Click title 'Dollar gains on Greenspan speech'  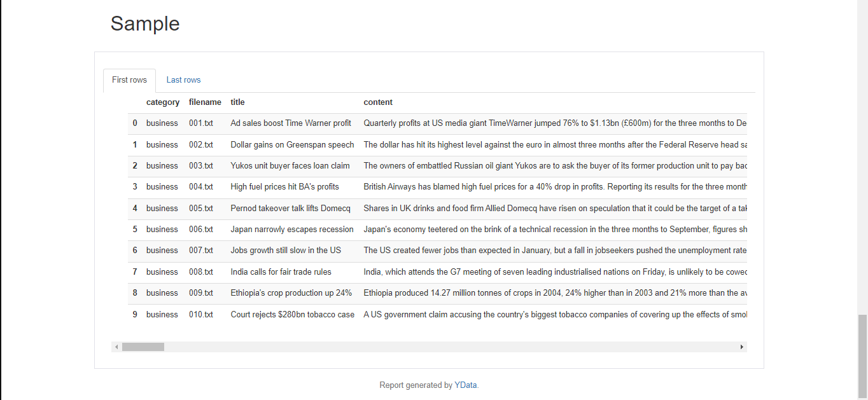[292, 145]
